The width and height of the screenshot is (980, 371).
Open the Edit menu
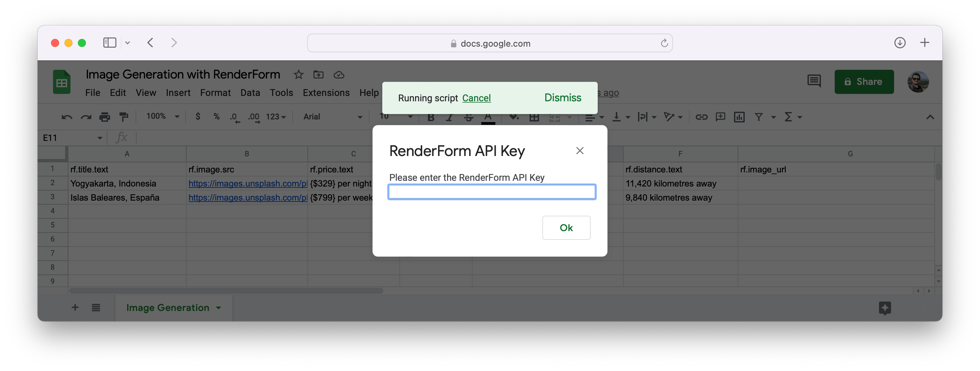(x=117, y=93)
